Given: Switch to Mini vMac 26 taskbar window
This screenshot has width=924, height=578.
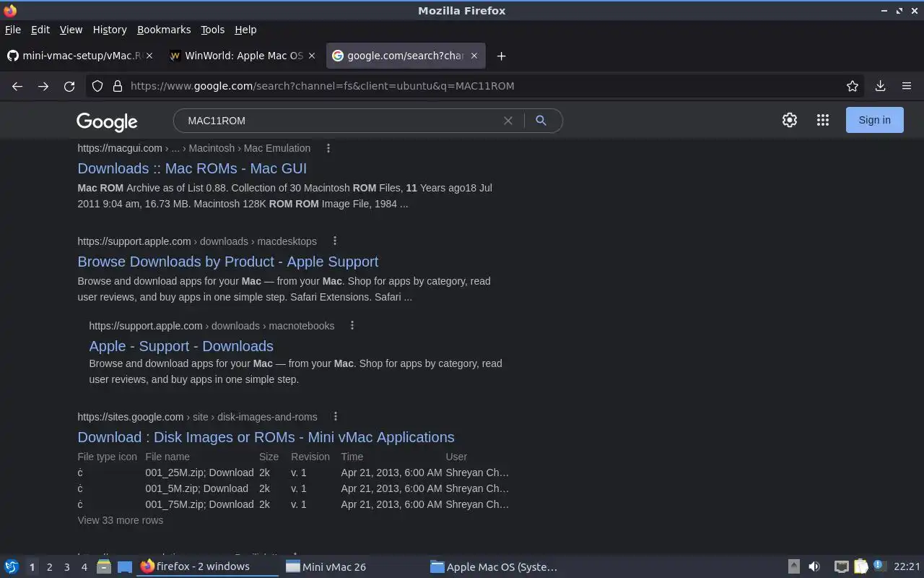Looking at the screenshot, I should pos(352,566).
